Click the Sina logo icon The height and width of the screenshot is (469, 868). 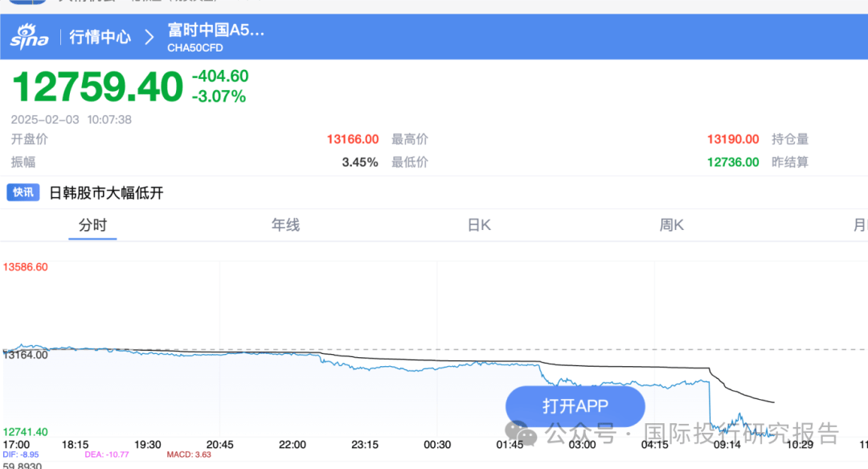28,36
